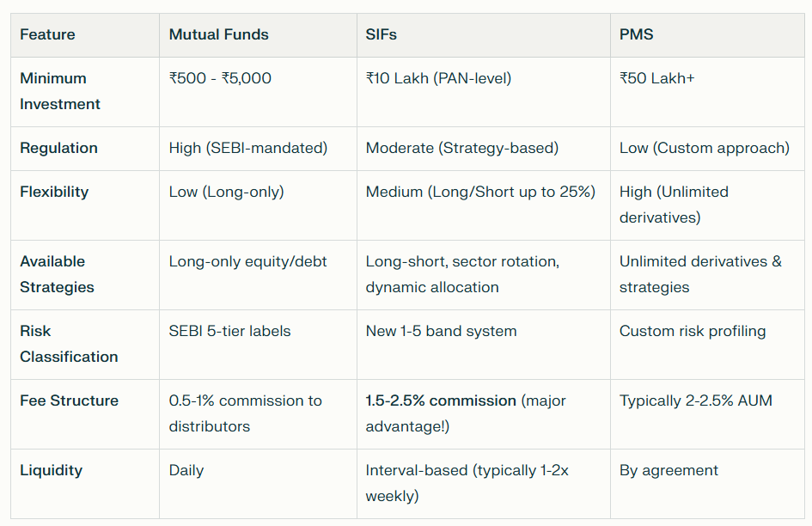Select the High (SEBI-mandated) cell
This screenshot has width=812, height=526.
click(x=248, y=148)
